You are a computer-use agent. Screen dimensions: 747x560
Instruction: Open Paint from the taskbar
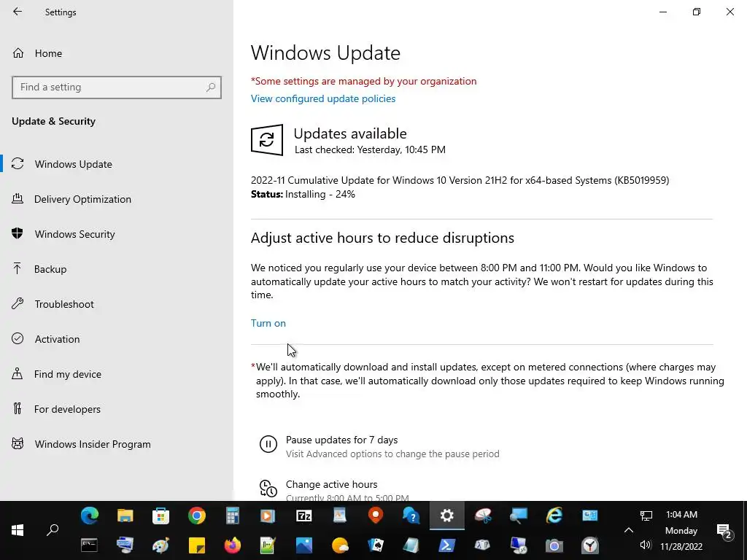click(x=161, y=545)
